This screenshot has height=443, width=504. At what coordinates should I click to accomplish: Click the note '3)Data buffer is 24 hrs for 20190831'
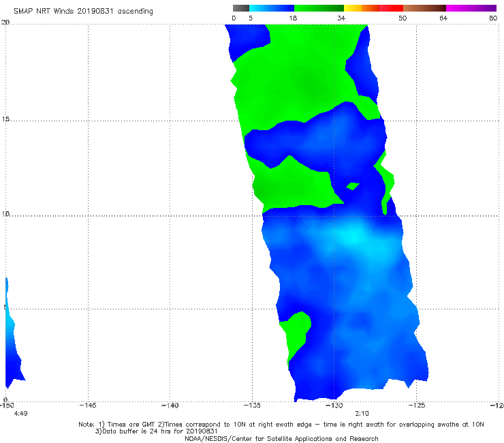click(x=157, y=431)
